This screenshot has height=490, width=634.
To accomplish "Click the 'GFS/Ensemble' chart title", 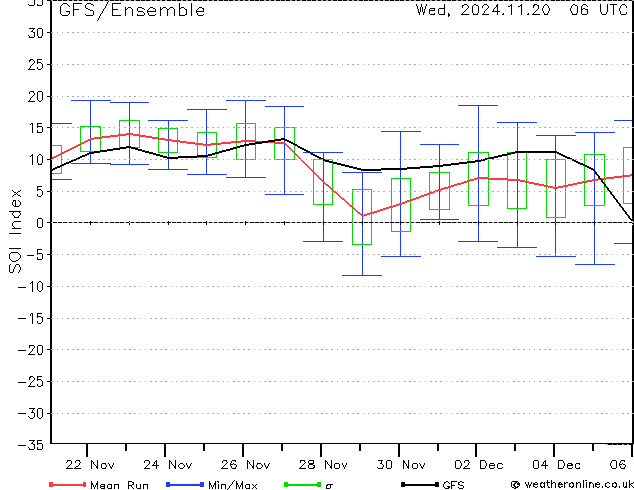I will 132,11.
